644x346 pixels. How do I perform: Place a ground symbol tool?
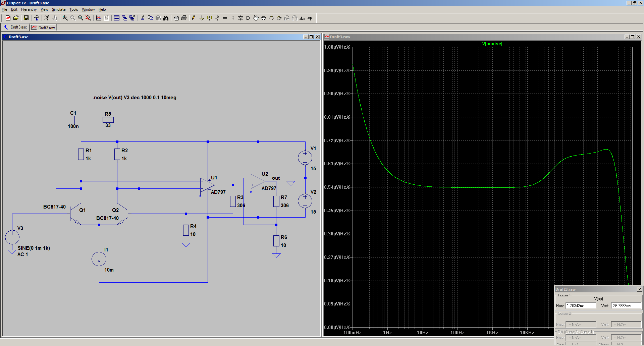202,18
